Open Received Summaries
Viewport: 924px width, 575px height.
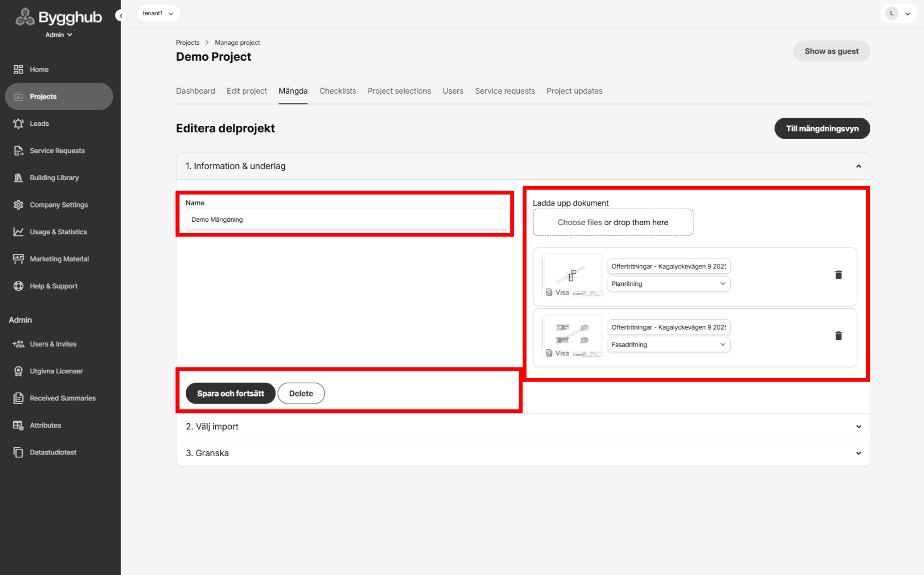(x=62, y=398)
